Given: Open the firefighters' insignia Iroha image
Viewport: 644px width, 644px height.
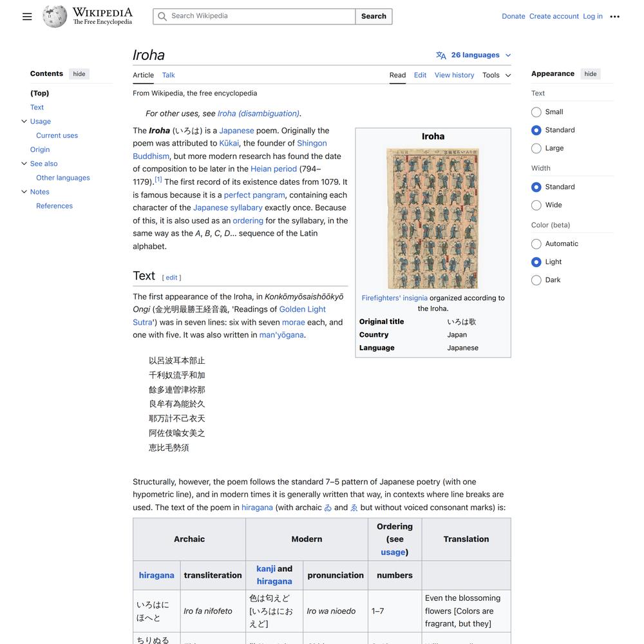Looking at the screenshot, I should [433, 218].
